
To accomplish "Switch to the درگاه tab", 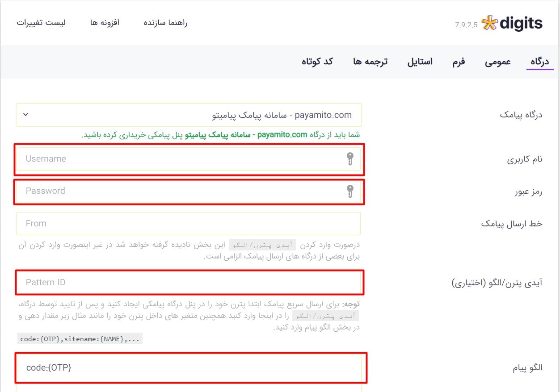I will click(x=539, y=62).
